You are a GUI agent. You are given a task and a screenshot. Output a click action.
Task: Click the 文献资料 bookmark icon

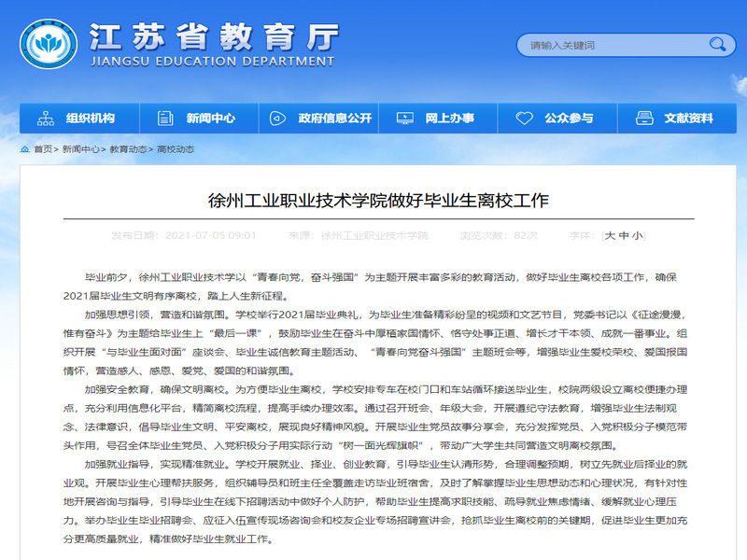644,119
